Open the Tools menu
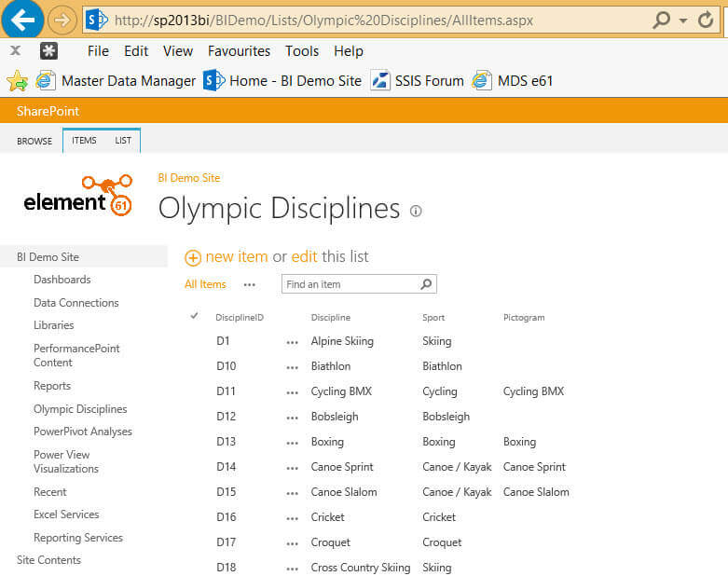 302,51
